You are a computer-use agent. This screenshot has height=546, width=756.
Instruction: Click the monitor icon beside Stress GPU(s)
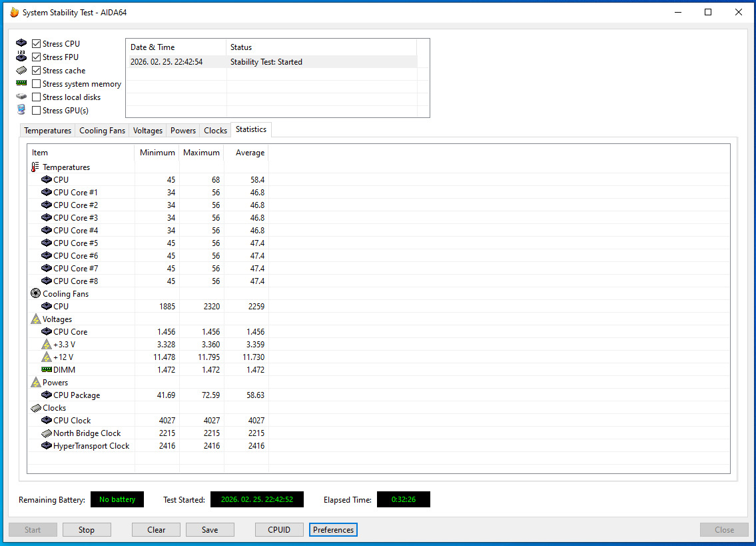click(x=21, y=109)
